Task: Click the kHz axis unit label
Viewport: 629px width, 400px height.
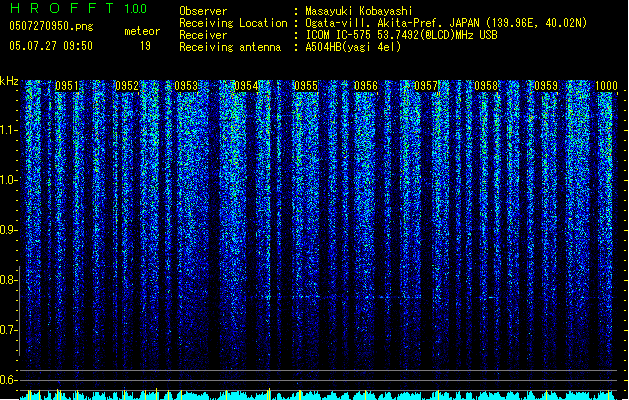Action: tap(9, 81)
